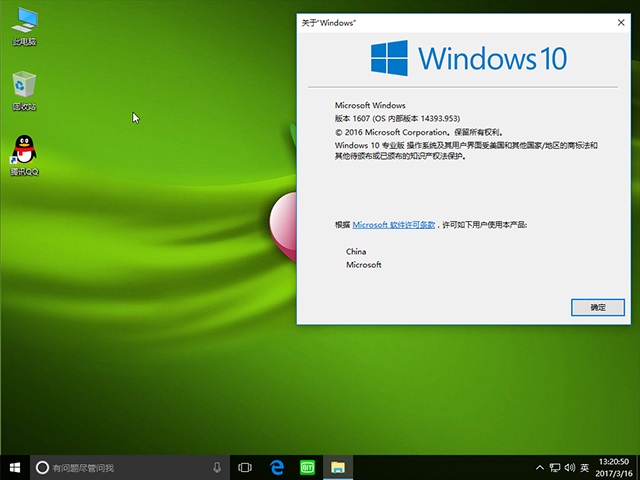Launch Microsoft Edge from the taskbar
Image resolution: width=640 pixels, height=480 pixels.
[x=277, y=467]
